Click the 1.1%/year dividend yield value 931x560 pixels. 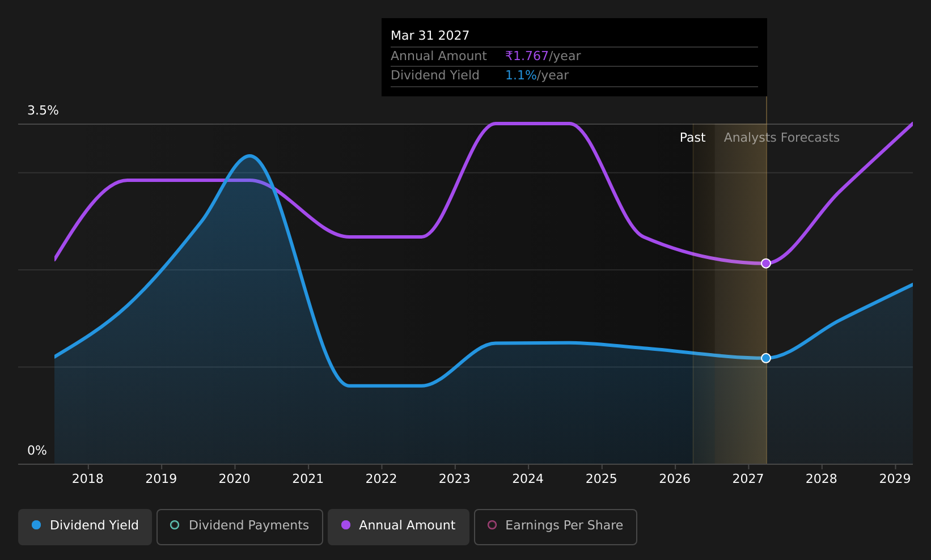[x=537, y=75]
